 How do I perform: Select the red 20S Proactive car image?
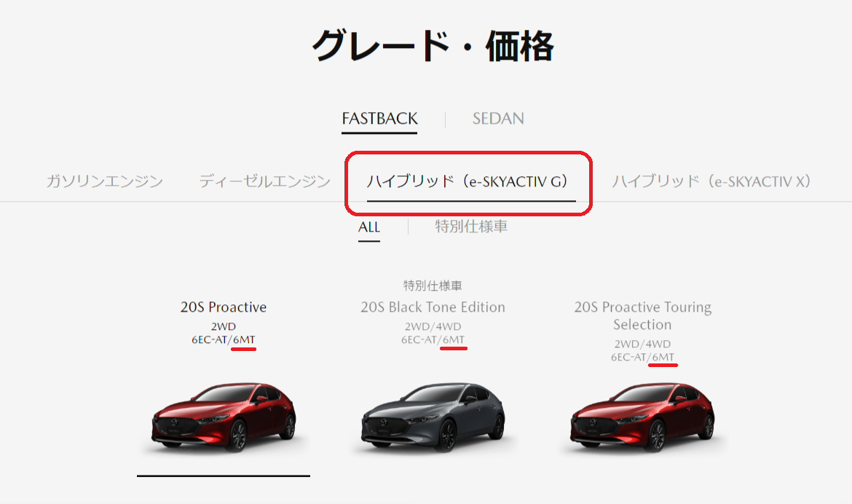click(x=224, y=417)
